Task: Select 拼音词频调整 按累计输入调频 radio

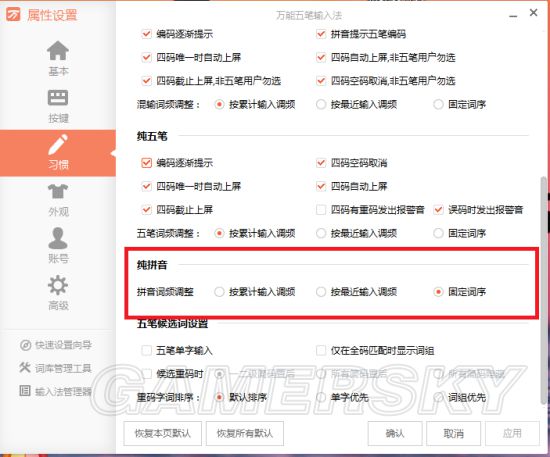Action: (219, 291)
